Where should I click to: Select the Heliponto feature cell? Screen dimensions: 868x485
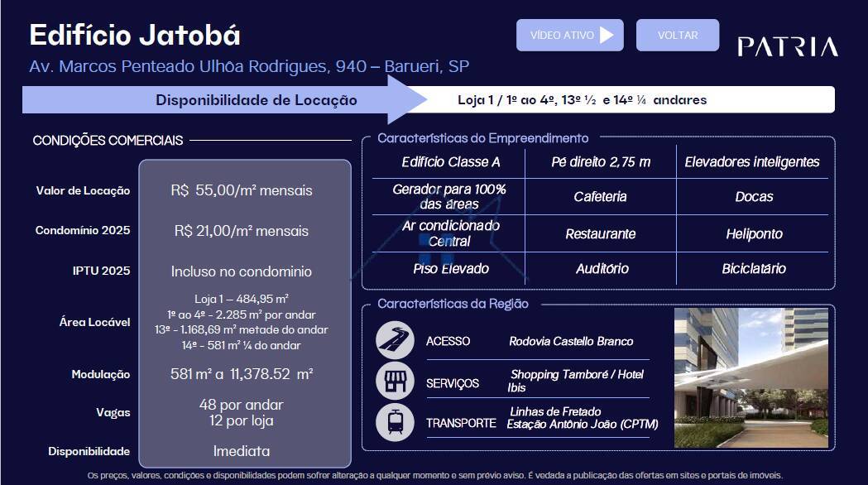[754, 234]
